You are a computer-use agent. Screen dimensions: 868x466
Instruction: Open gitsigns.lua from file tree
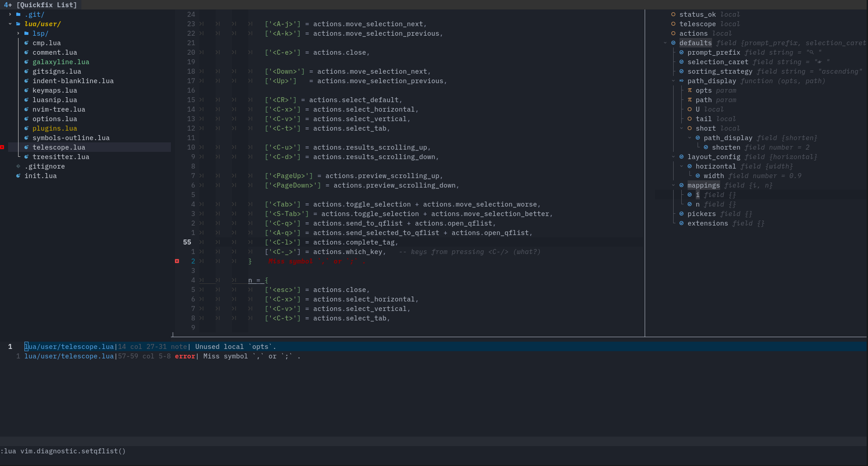click(57, 71)
